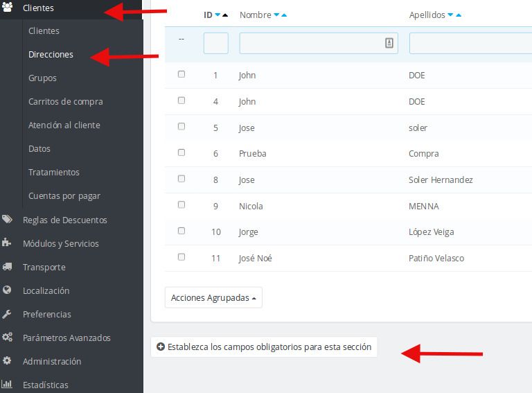Focus the Apellidos filter input field

pos(470,43)
